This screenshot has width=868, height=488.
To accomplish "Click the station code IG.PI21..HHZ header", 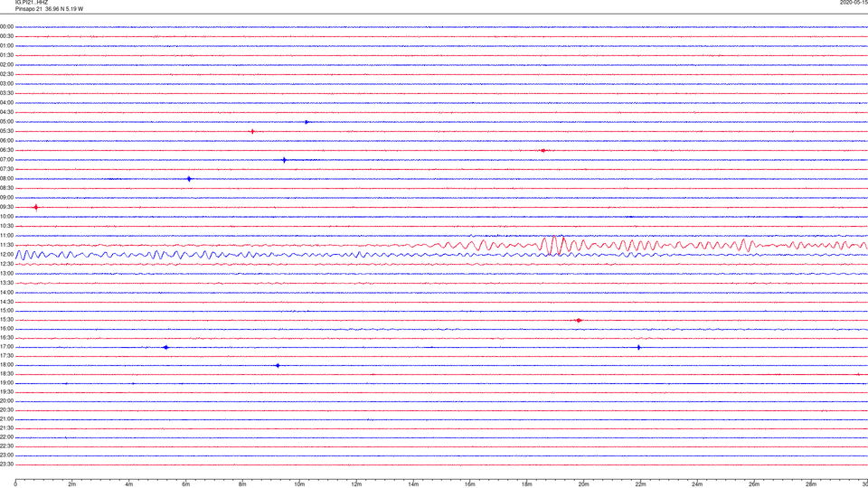I will point(32,3).
